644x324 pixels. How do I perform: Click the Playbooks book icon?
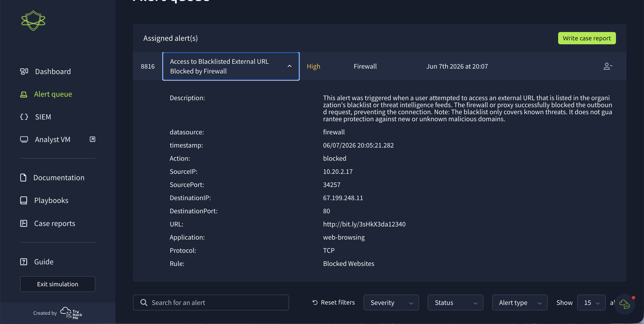24,200
